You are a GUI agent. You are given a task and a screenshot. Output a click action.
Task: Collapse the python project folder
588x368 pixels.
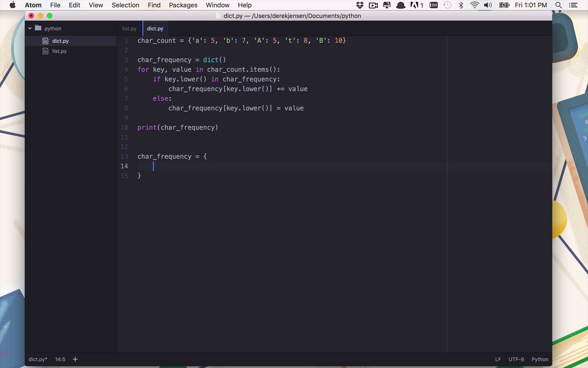30,29
